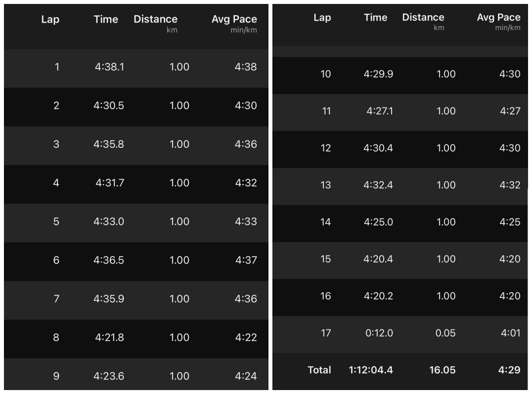The height and width of the screenshot is (394, 532).
Task: Tap the 4:30.4 lap time
Action: point(378,148)
